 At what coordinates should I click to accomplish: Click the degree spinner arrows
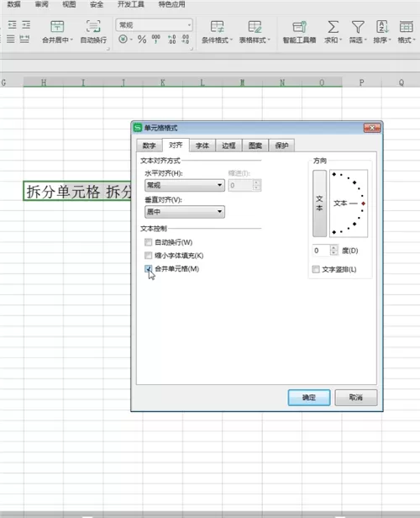coord(333,251)
